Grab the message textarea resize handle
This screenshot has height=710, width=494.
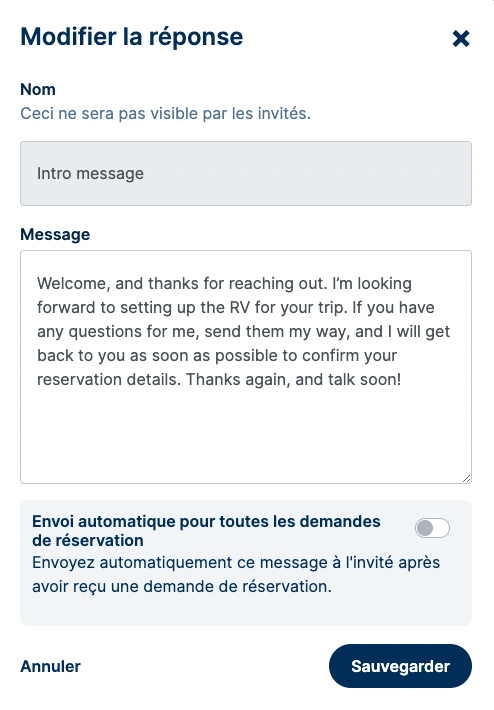[x=466, y=478]
